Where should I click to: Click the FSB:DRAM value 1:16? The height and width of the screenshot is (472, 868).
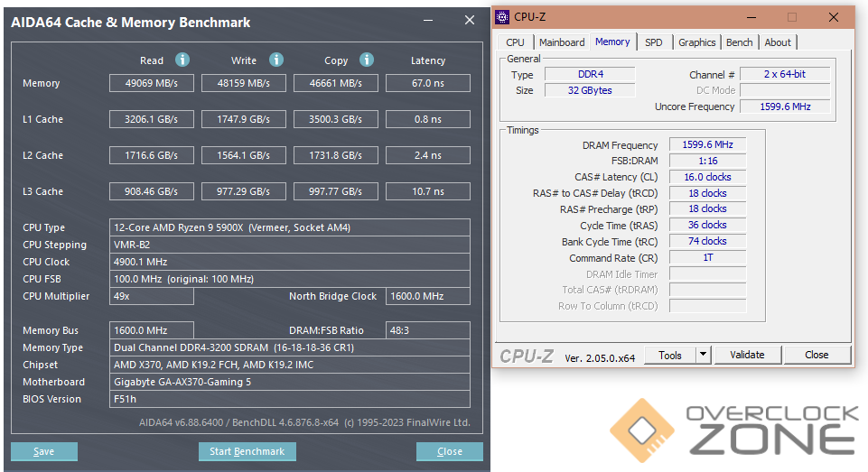tap(707, 161)
